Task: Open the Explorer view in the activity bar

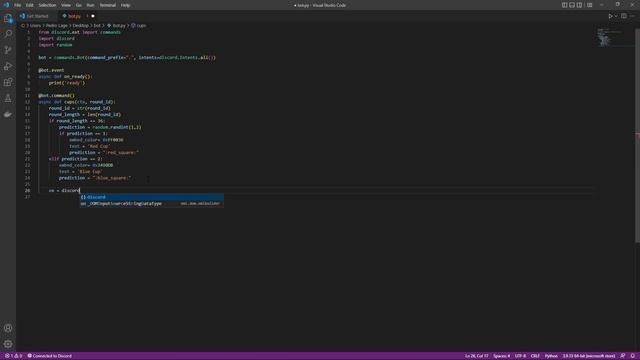Action: (x=8, y=18)
